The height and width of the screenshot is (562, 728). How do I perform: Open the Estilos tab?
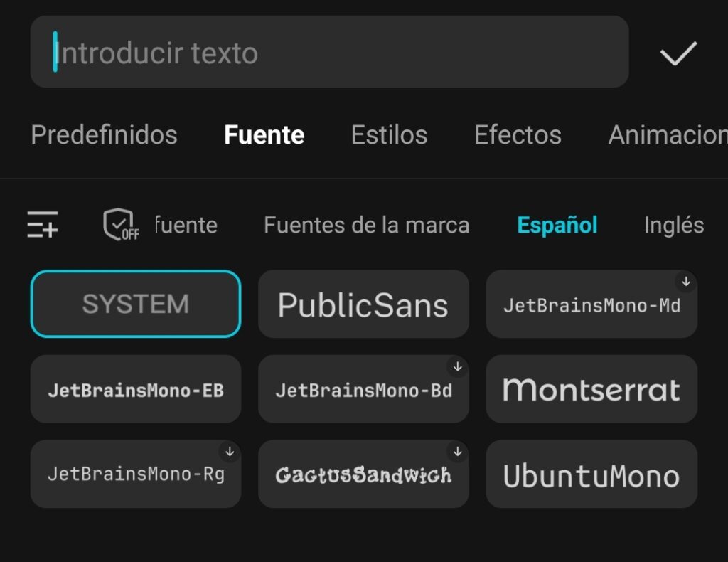(389, 134)
